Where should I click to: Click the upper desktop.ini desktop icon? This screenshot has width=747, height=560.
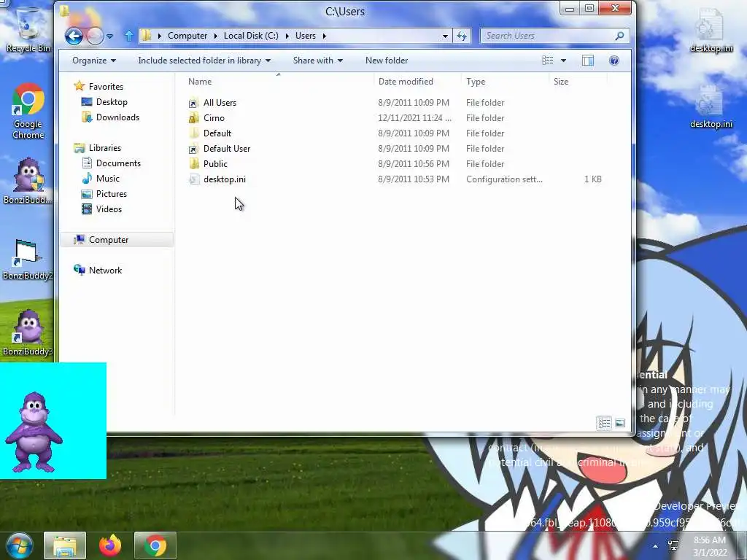click(x=711, y=31)
